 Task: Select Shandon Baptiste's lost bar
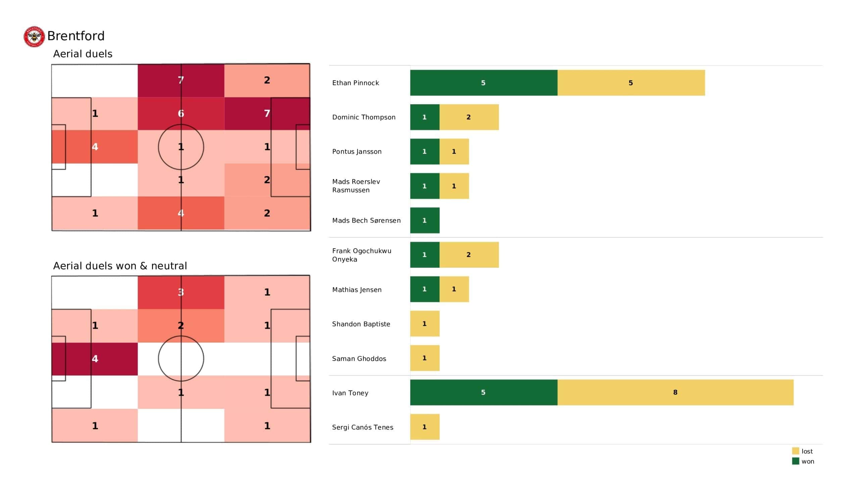[x=425, y=323]
